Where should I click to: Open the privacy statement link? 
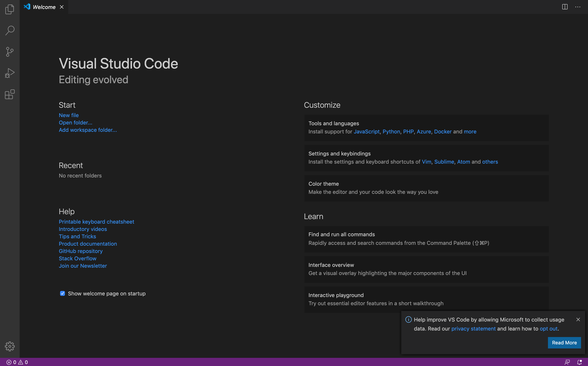click(473, 328)
